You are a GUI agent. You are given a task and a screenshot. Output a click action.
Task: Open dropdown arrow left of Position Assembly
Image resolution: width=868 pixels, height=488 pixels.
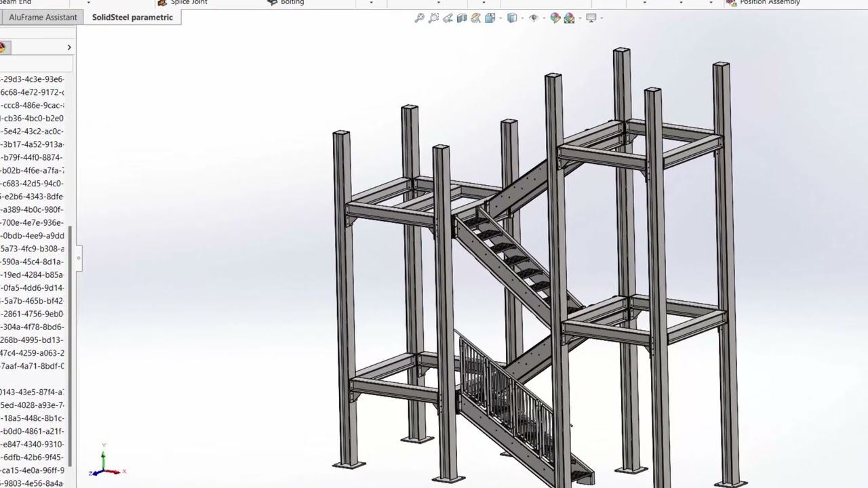click(711, 3)
